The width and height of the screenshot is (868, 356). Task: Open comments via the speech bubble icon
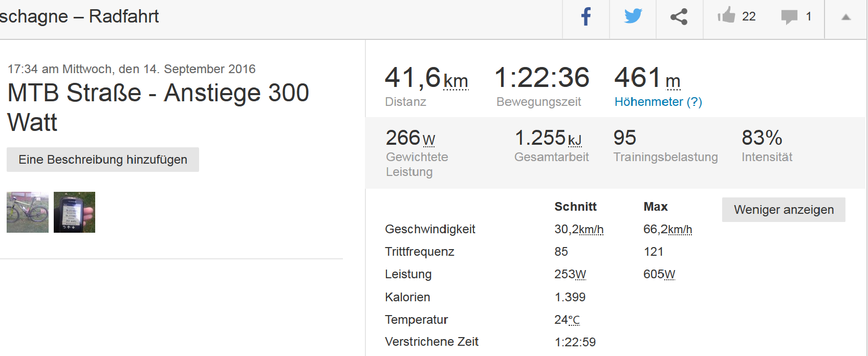tap(789, 17)
